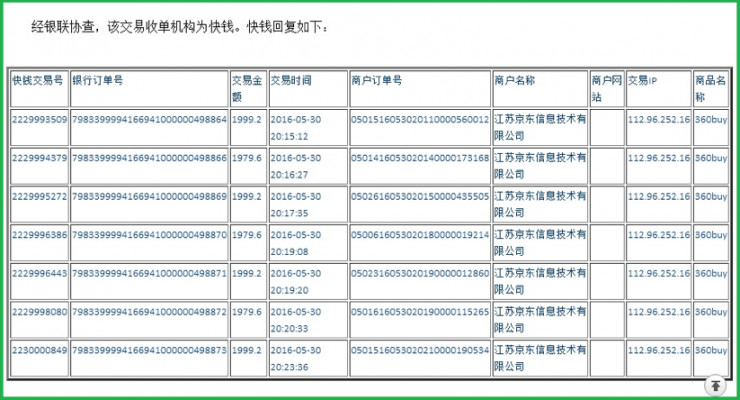Select the 交易金额 column header
The image size is (740, 400).
click(x=248, y=89)
